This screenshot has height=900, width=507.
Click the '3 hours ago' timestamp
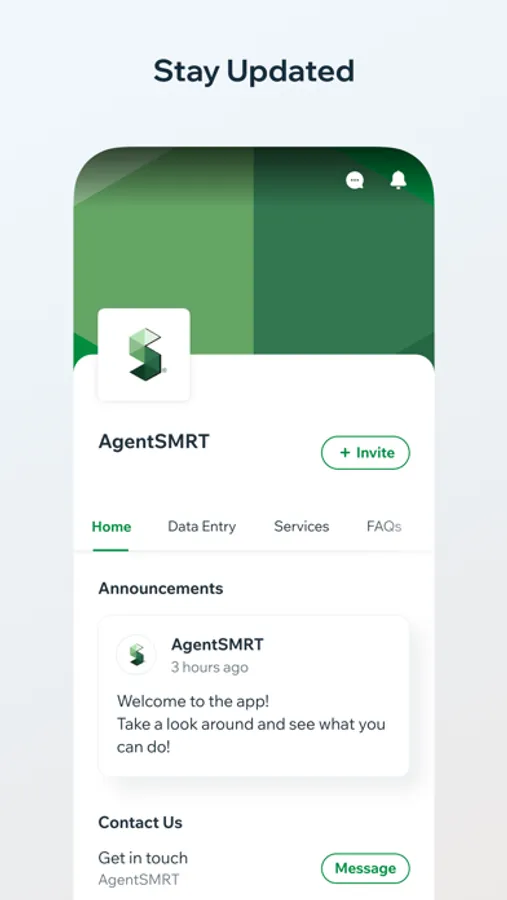point(210,668)
